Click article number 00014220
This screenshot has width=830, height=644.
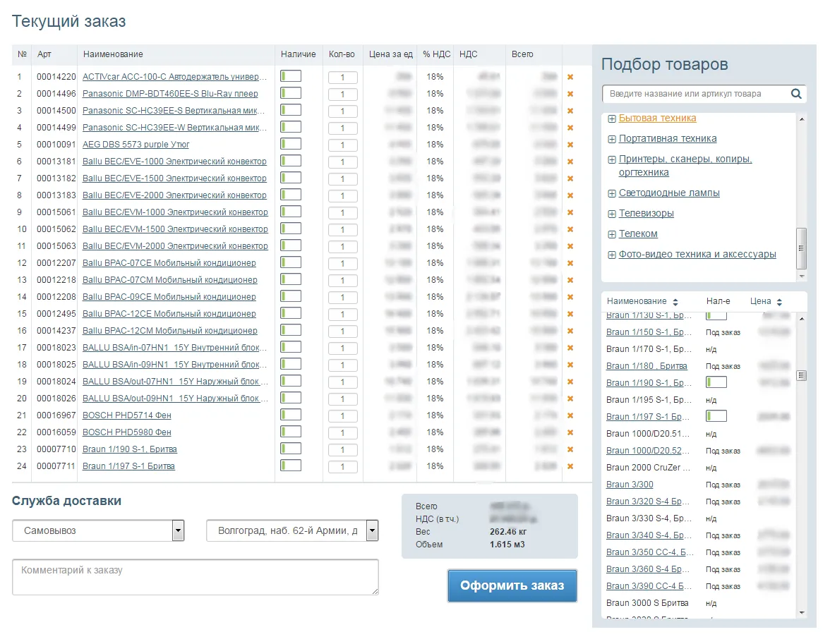56,77
